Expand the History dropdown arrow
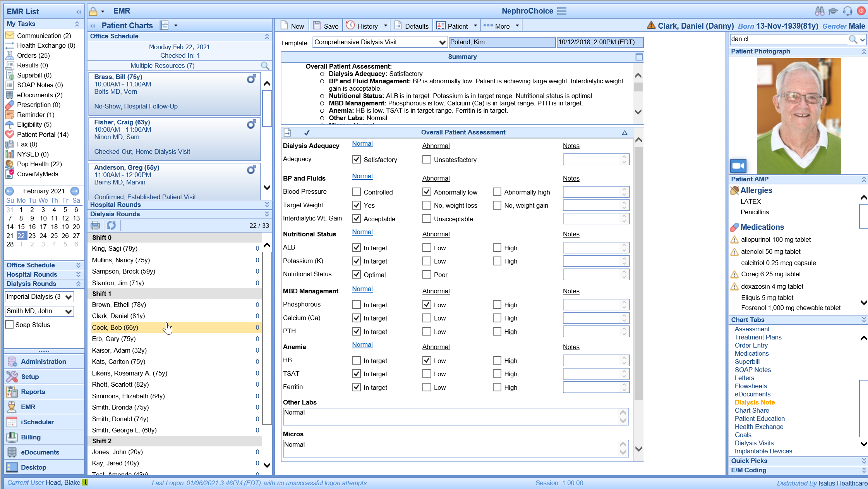Screen dimensions: 868x489 386,26
